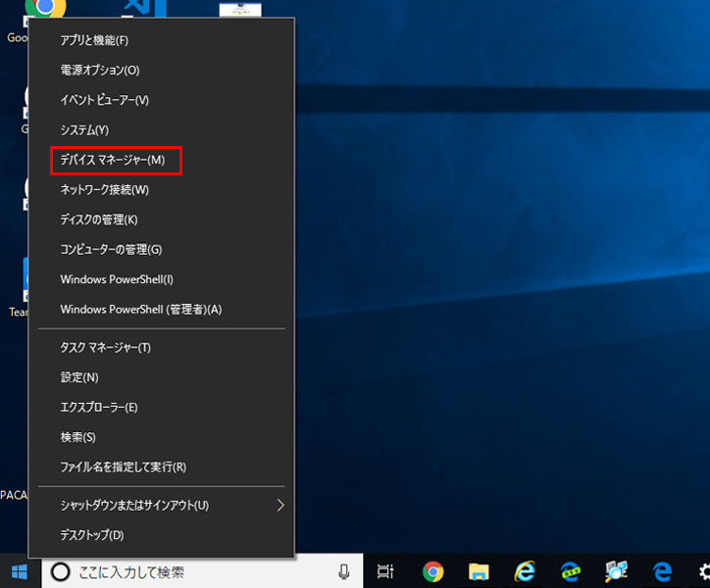Click the microphone icon in search box
Image resolution: width=710 pixels, height=588 pixels.
pyautogui.click(x=344, y=572)
